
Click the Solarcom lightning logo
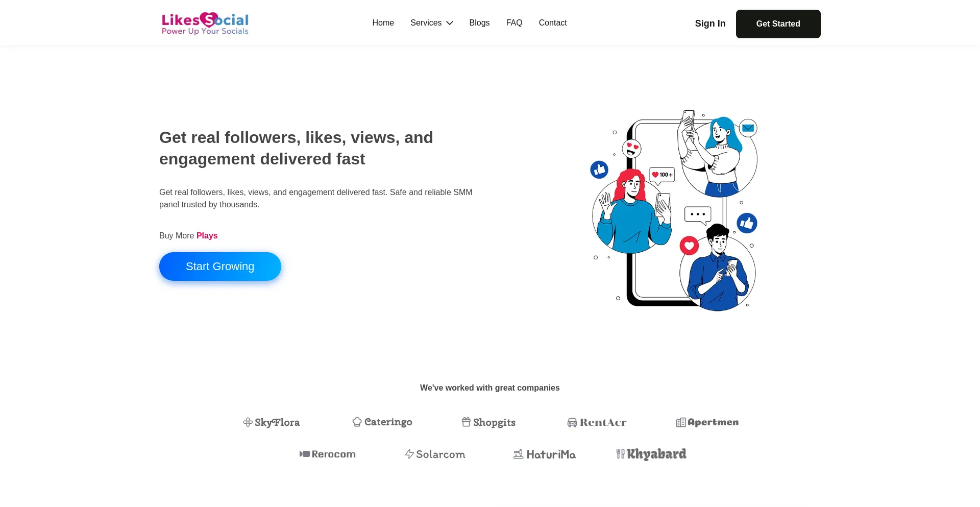tap(435, 454)
